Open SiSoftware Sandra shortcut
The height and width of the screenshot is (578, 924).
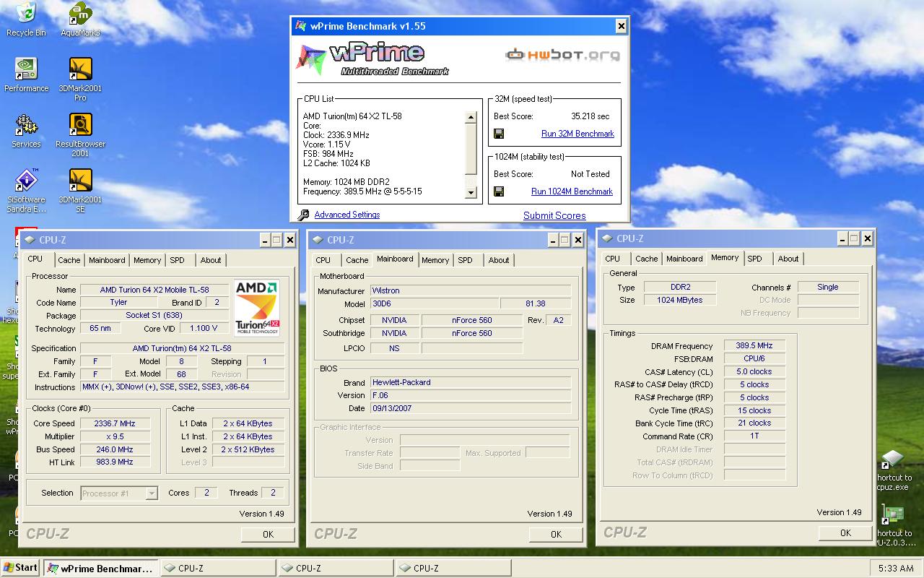point(26,190)
